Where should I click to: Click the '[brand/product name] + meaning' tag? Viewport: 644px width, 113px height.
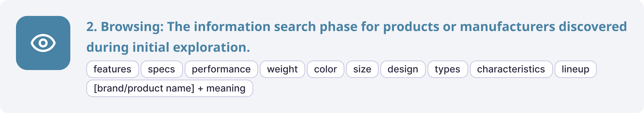pos(170,88)
